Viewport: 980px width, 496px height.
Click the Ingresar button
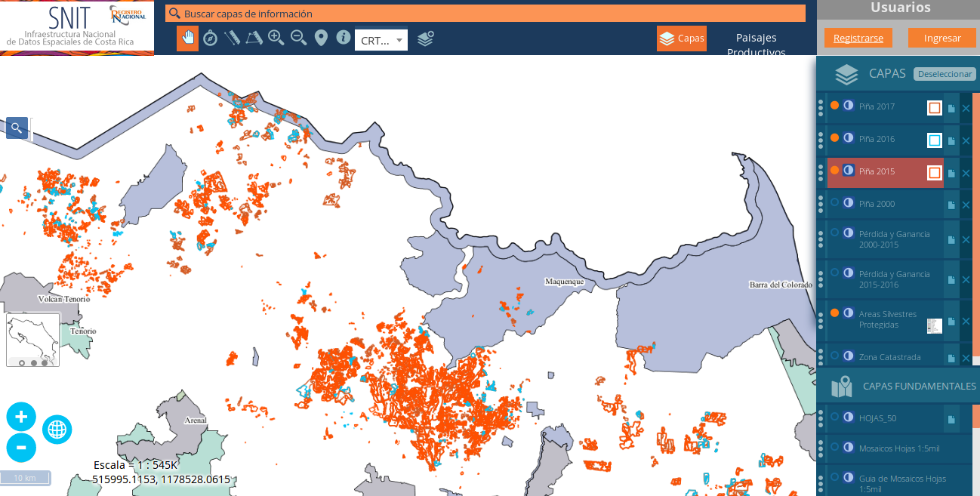click(x=942, y=39)
